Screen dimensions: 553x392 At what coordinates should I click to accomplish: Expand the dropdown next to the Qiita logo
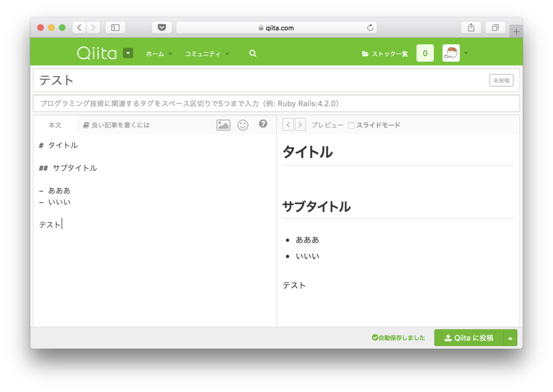127,53
